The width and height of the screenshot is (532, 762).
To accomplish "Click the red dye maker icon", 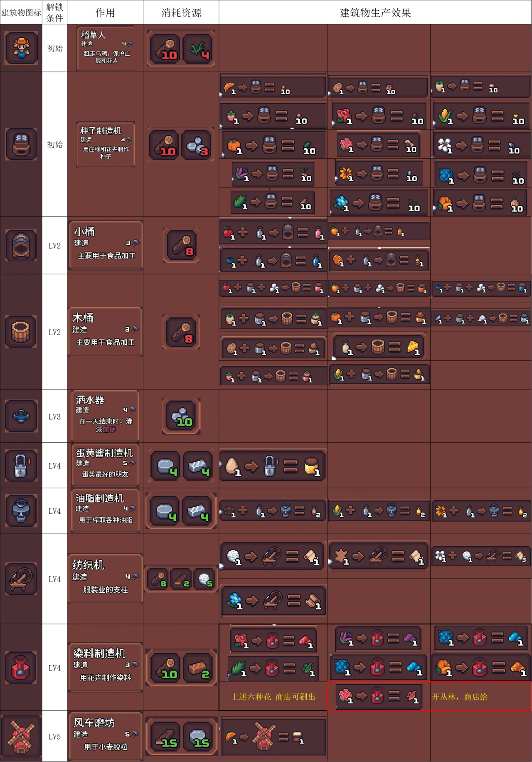I will 21,667.
